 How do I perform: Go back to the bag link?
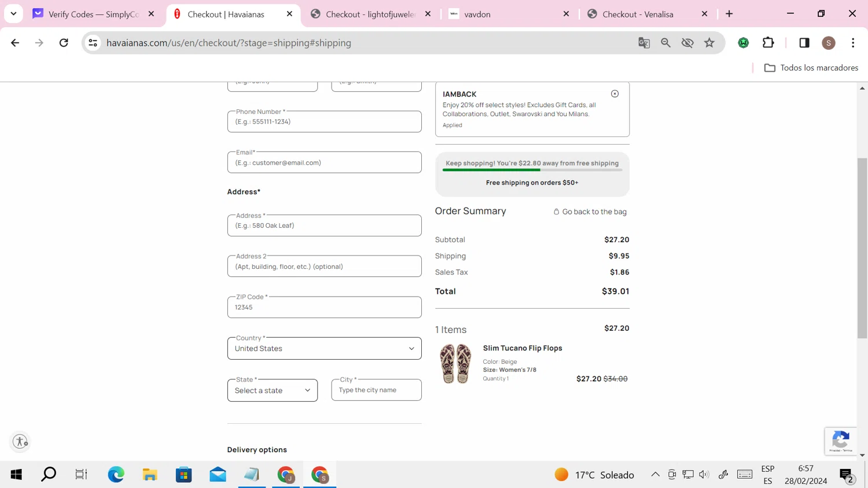pos(590,212)
